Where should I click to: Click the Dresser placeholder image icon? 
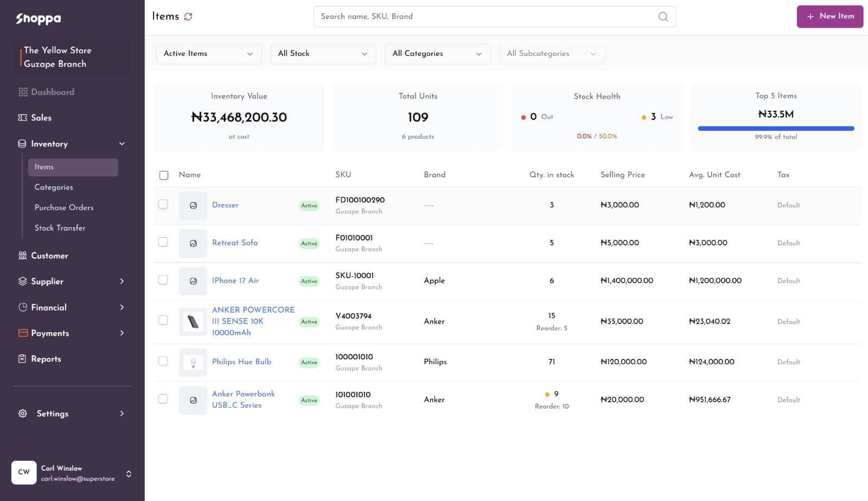pyautogui.click(x=193, y=206)
